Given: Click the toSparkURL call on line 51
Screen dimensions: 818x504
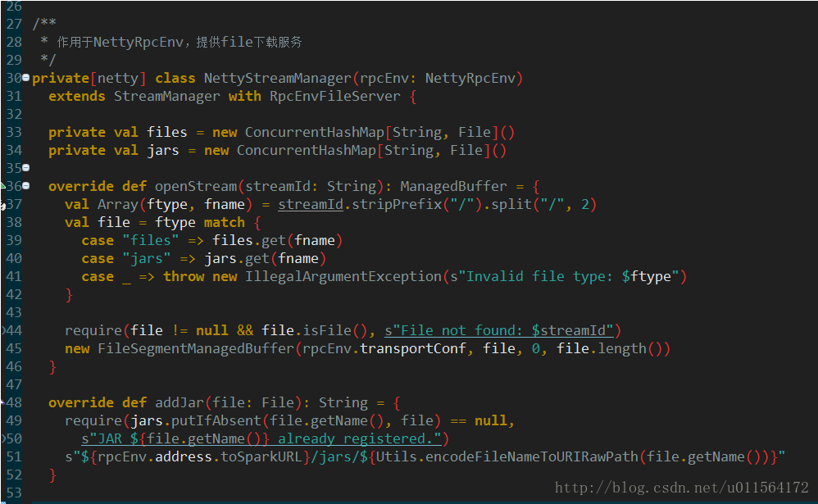Looking at the screenshot, I should 261,457.
